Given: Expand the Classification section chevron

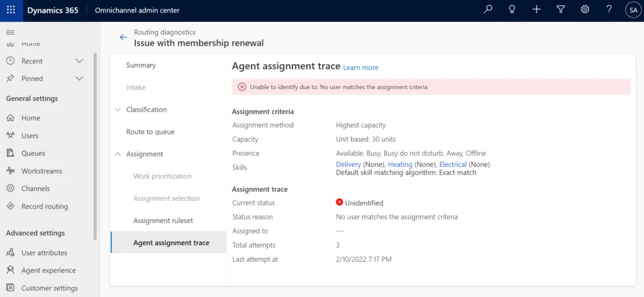Looking at the screenshot, I should [118, 109].
